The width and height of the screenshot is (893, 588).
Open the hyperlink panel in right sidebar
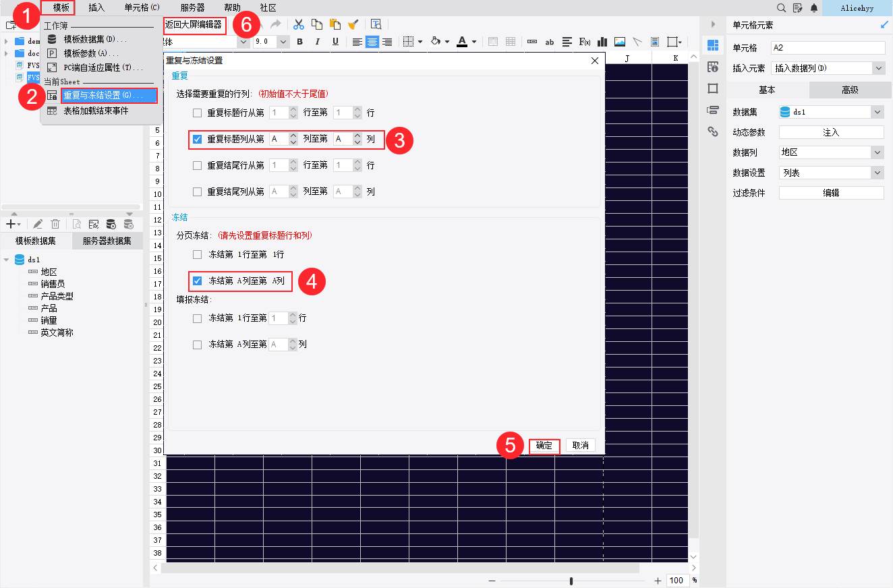(712, 131)
